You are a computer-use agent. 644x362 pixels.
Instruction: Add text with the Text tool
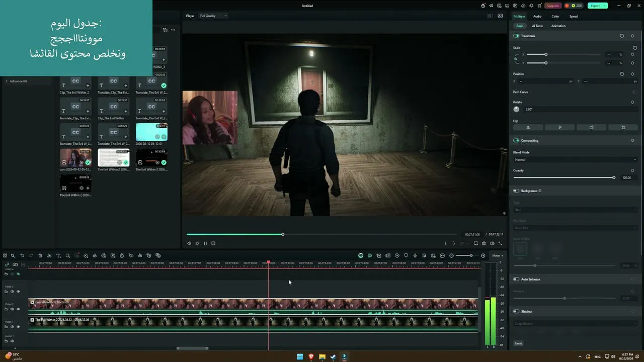pyautogui.click(x=58, y=256)
